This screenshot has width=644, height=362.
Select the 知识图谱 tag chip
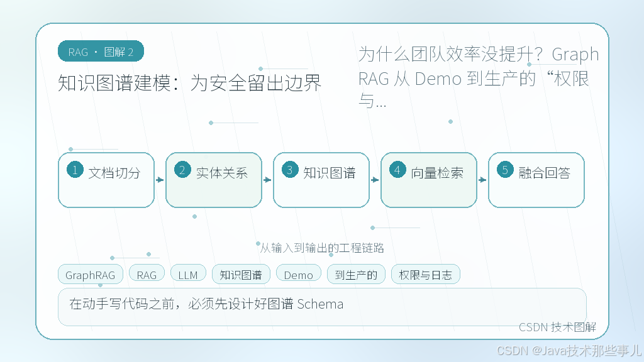coord(241,275)
